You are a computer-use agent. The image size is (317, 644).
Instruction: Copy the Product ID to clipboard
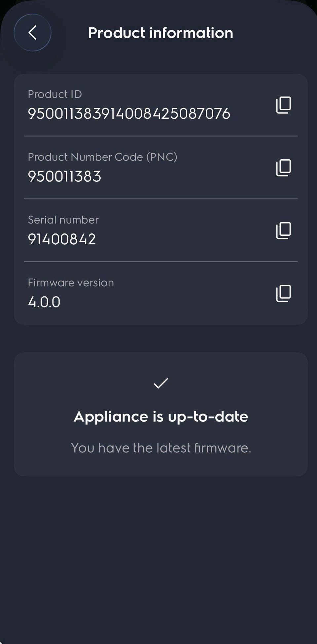[283, 105]
